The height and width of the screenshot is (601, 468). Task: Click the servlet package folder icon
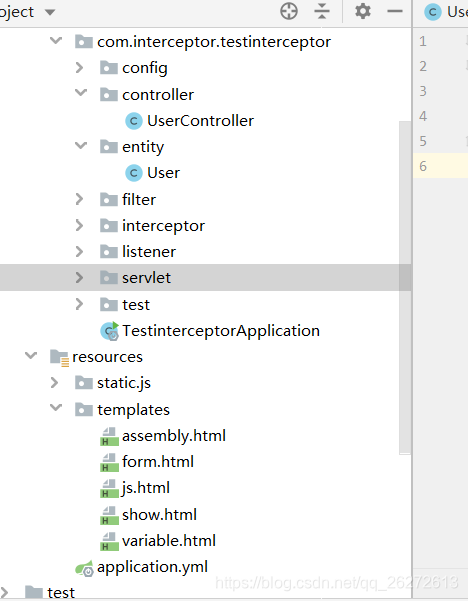pos(109,278)
